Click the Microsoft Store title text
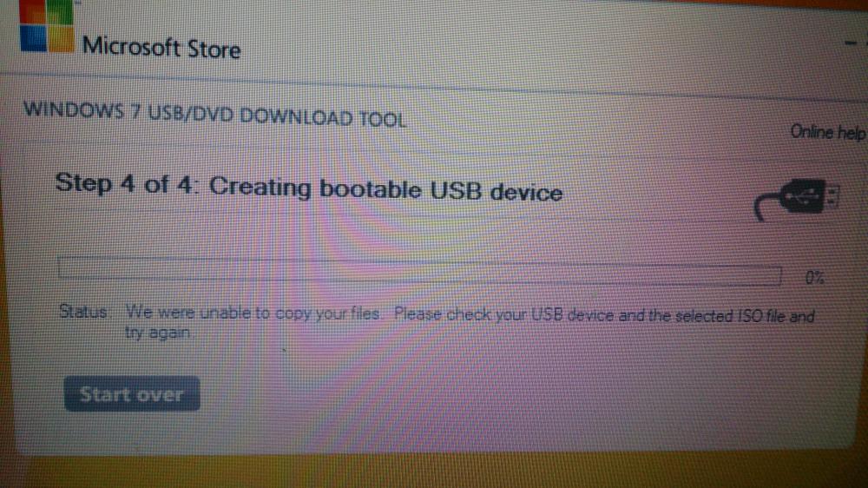868x488 pixels. pyautogui.click(x=161, y=48)
